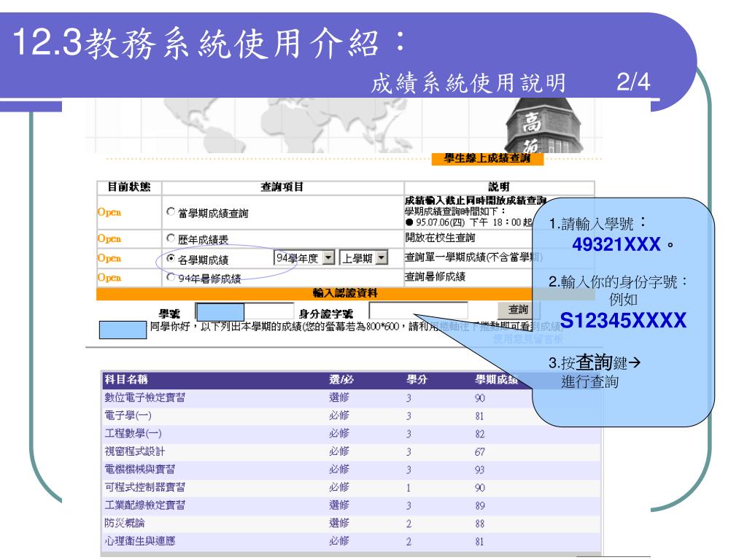Click the grade 67 for 視窗程式設計

(x=480, y=452)
